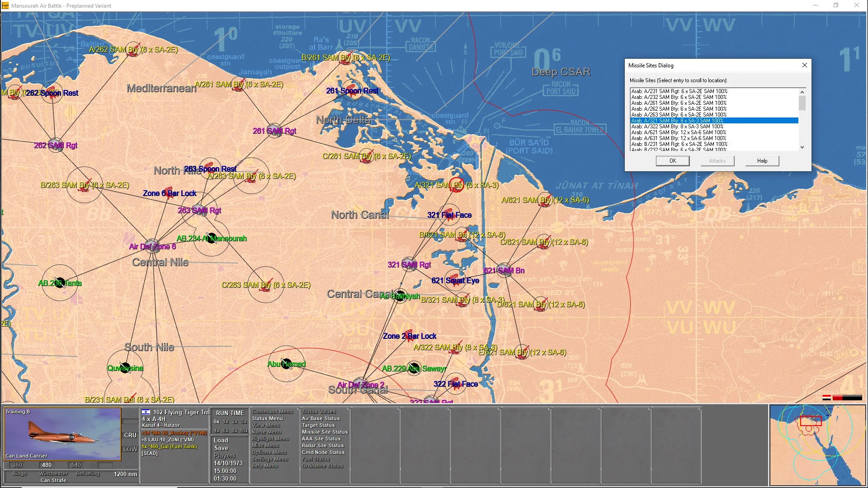Click Help in Missile Sites Dialog
Image resolution: width=868 pixels, height=488 pixels.
762,161
